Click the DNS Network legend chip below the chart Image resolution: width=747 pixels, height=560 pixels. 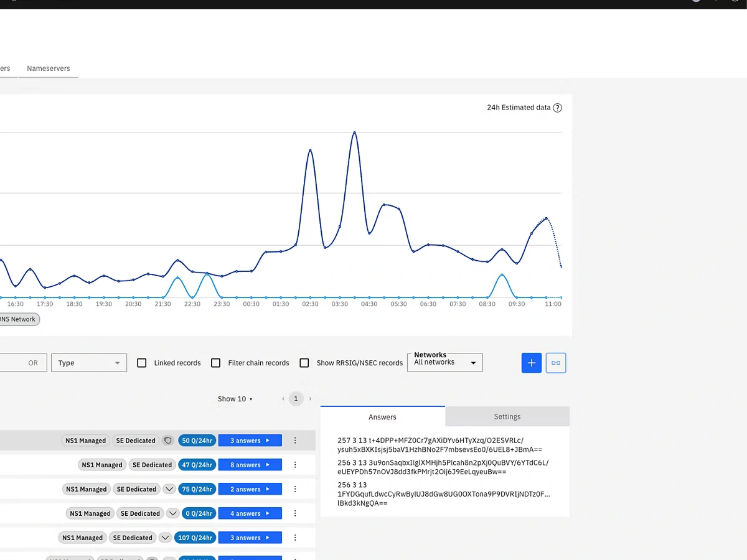click(x=19, y=319)
